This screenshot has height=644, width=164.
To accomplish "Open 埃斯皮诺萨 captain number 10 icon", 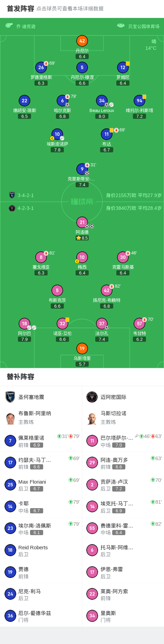I will [57, 134].
